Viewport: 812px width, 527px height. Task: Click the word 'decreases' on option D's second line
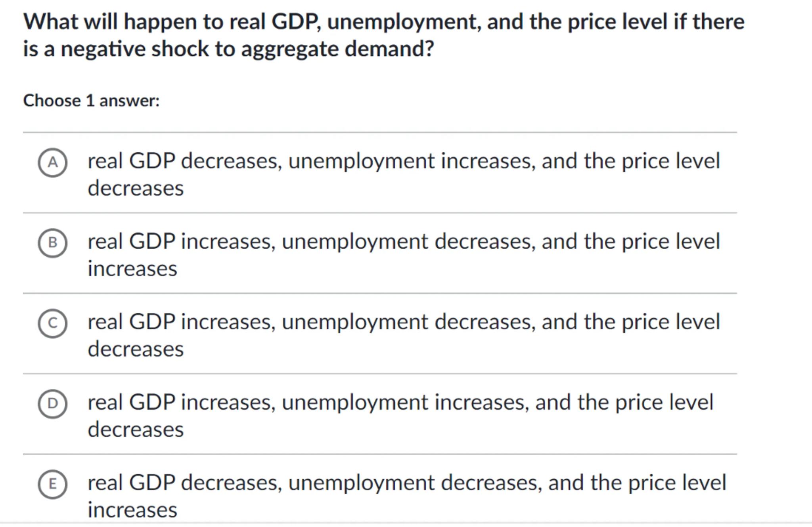(136, 430)
